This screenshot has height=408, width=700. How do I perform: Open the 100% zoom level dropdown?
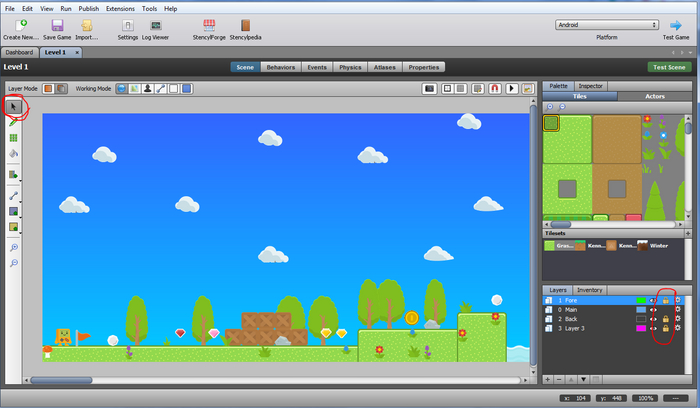pos(645,398)
